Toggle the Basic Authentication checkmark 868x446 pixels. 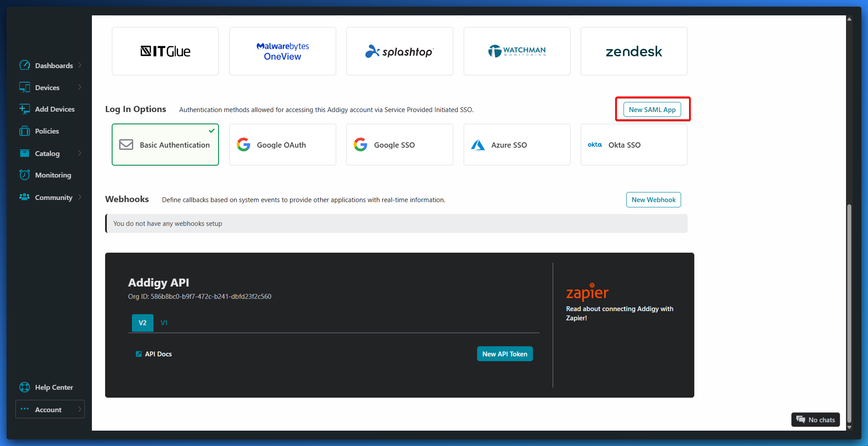212,131
